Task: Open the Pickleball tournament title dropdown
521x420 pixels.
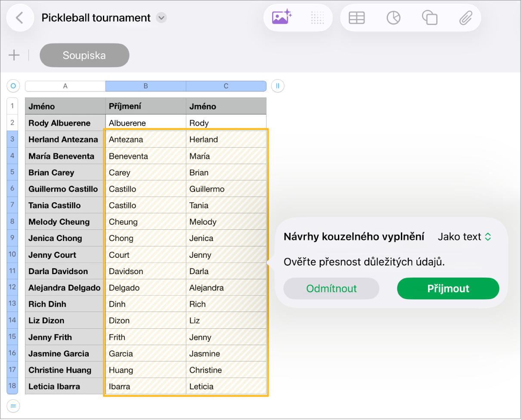Action: click(x=161, y=18)
